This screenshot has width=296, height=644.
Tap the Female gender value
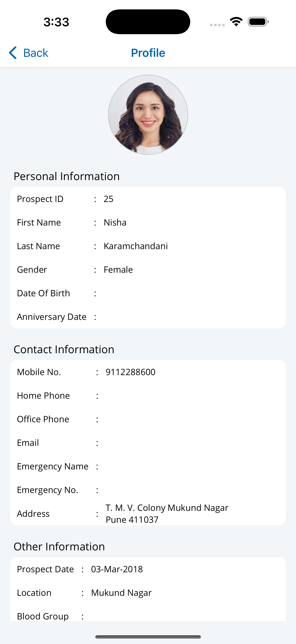[118, 269]
